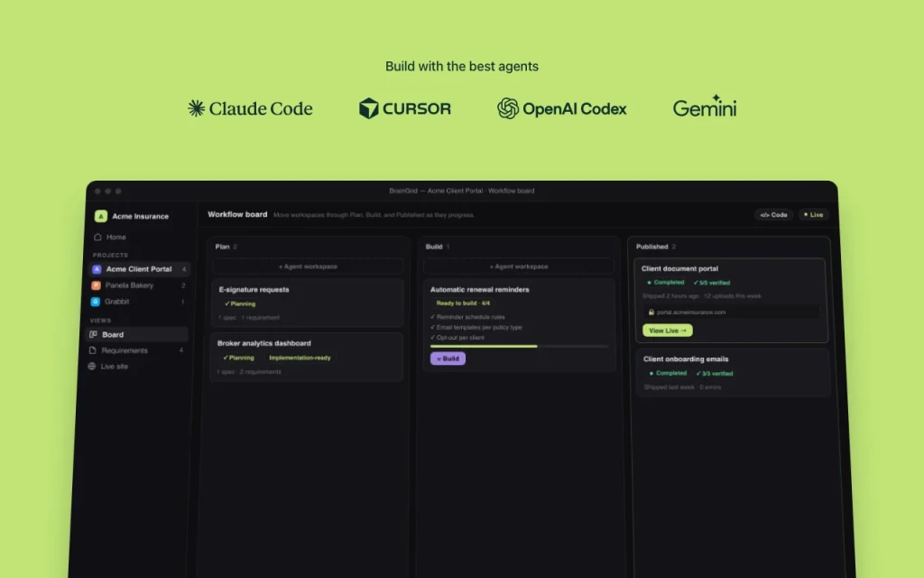Switch to the Requirements view
924x578 pixels.
(136, 350)
